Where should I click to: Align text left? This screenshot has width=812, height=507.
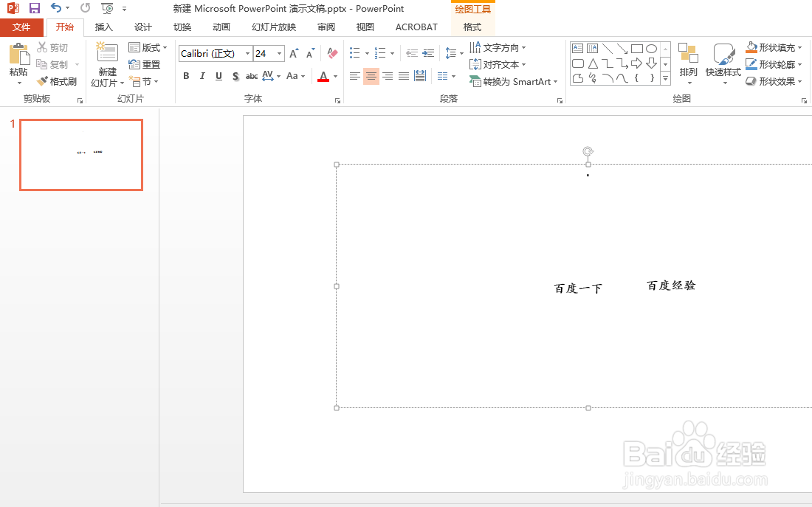point(355,76)
